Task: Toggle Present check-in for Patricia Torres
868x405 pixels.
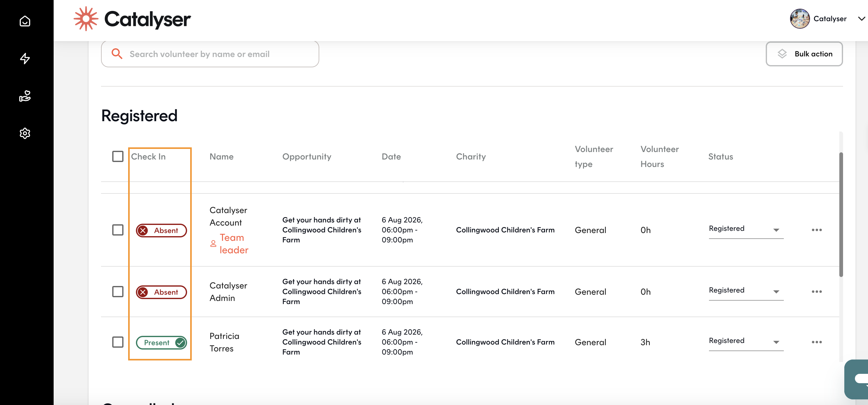Action: tap(162, 343)
